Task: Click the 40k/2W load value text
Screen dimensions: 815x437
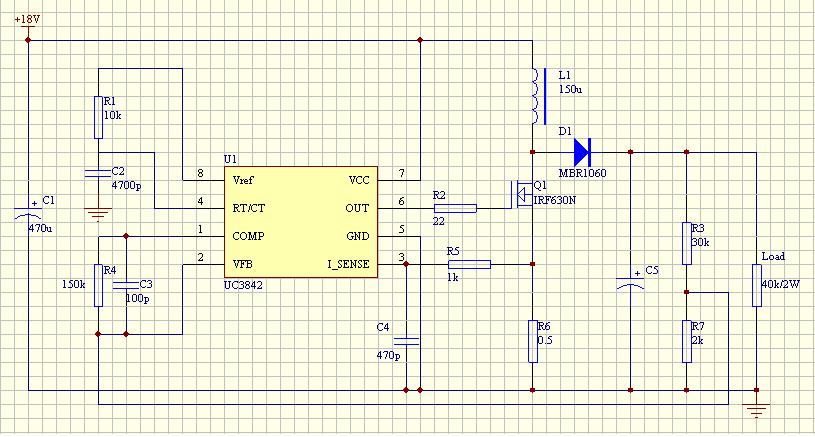Action: point(780,284)
